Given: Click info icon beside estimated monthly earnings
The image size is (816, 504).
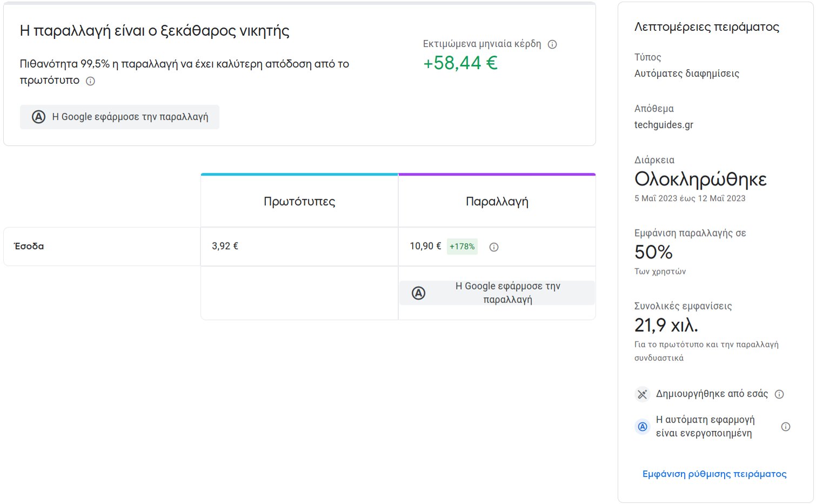Looking at the screenshot, I should click(x=552, y=44).
